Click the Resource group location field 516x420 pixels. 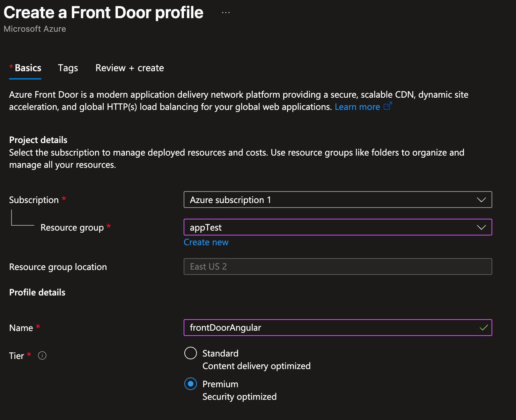pyautogui.click(x=338, y=267)
